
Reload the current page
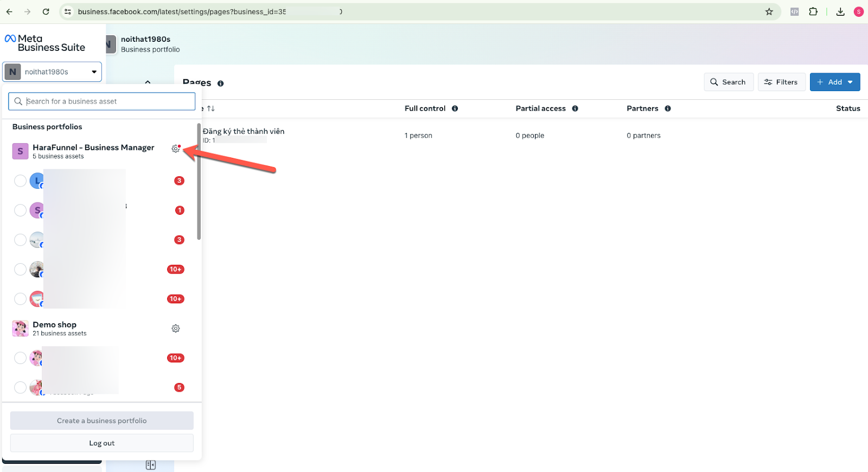[x=46, y=11]
